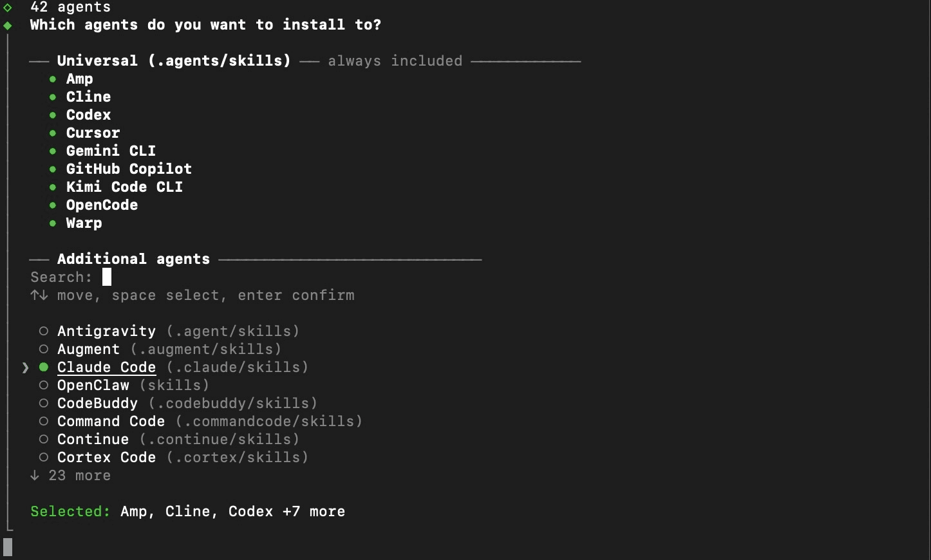931x560 pixels.
Task: Click the green dot next to Warp
Action: pyautogui.click(x=53, y=223)
